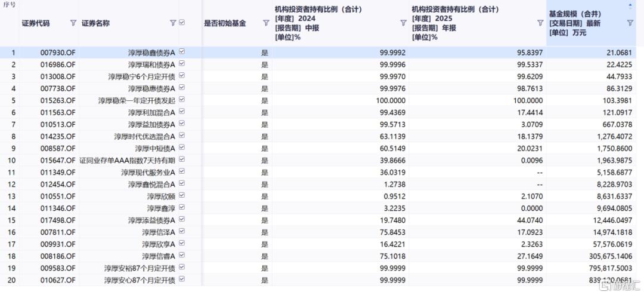Toggle sort arrow on 基金规模 header

630,6
